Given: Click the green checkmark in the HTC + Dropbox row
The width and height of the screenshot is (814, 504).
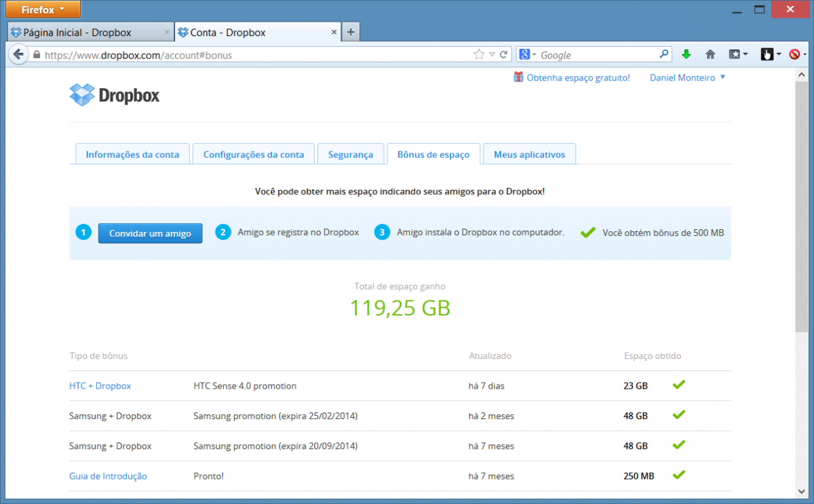Looking at the screenshot, I should coord(678,385).
